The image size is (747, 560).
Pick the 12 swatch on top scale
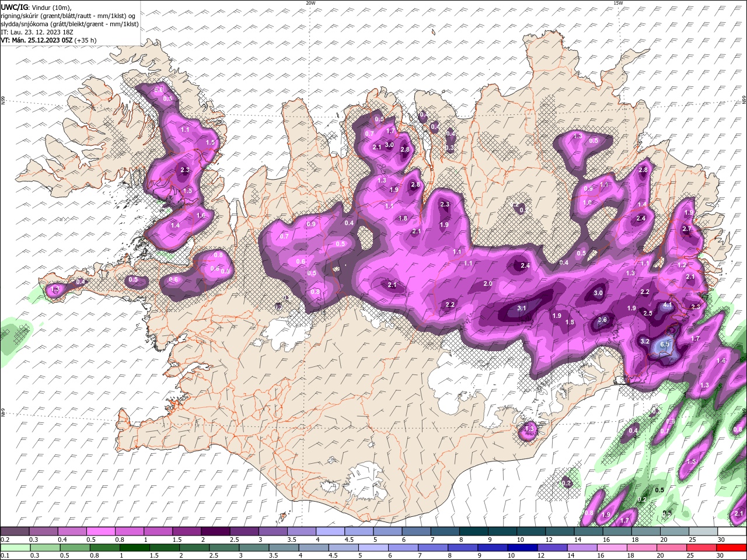point(560,531)
